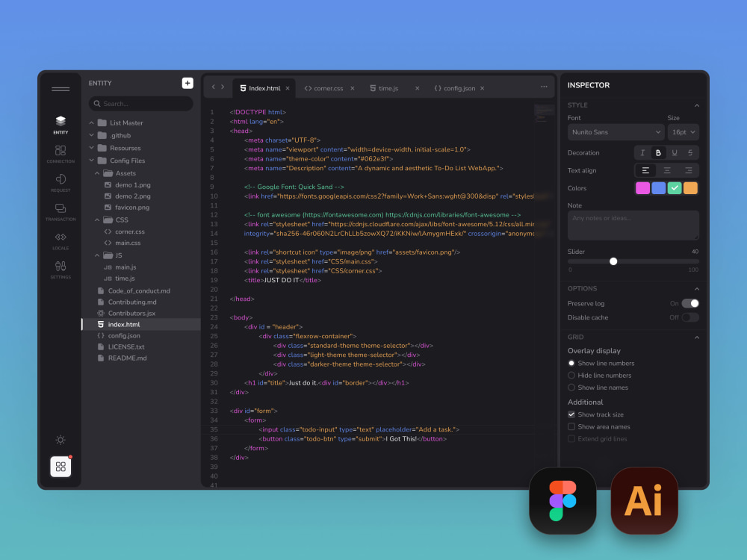Close the config.json tab

(482, 88)
